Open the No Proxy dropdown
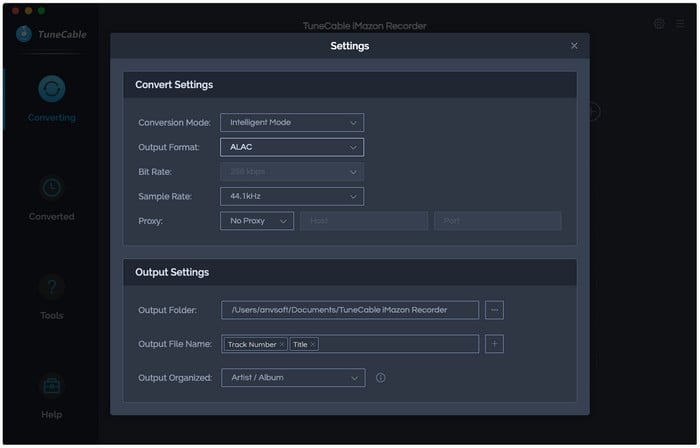 tap(257, 221)
